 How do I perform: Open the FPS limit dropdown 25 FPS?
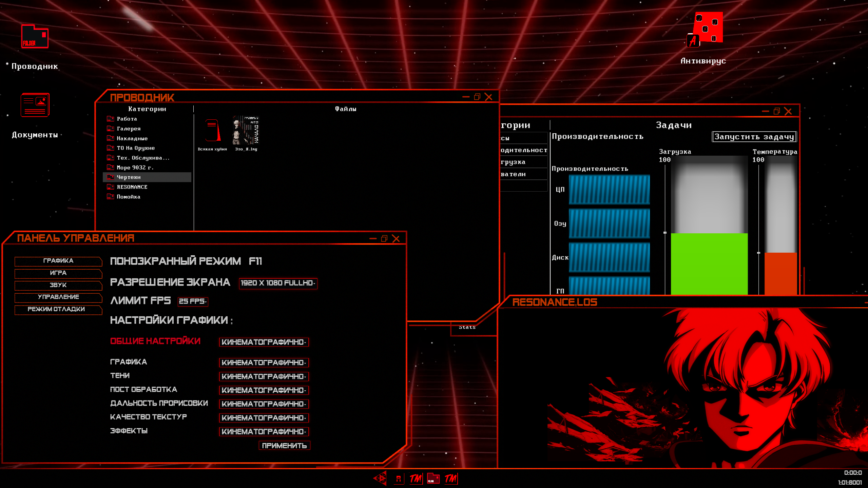click(193, 301)
